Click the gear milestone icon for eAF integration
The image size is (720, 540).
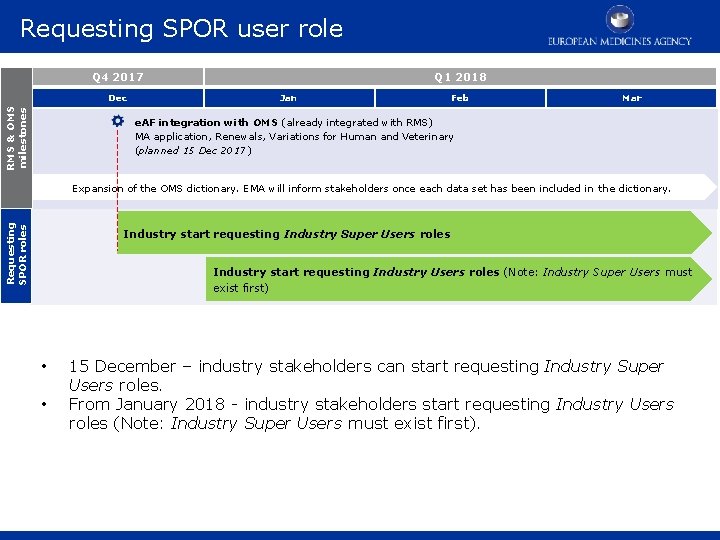pos(118,121)
